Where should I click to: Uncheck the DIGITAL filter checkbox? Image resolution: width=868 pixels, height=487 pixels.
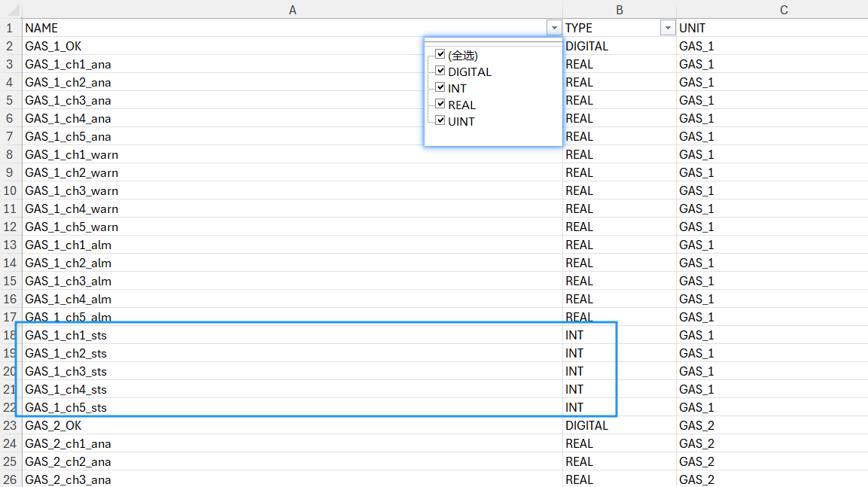click(x=440, y=71)
